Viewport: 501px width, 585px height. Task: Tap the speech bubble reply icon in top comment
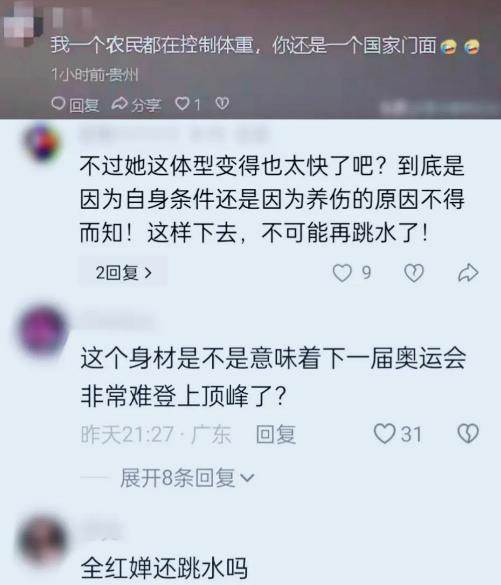coord(58,104)
